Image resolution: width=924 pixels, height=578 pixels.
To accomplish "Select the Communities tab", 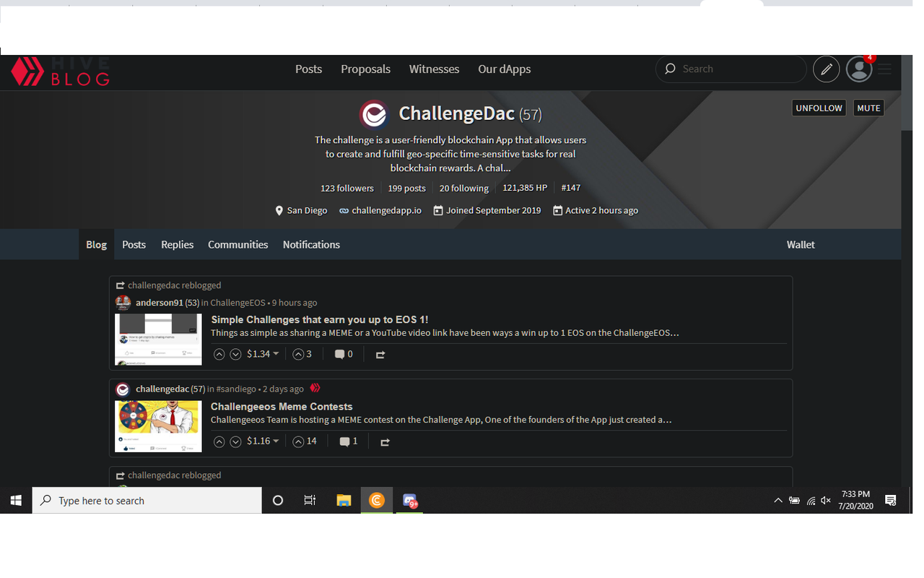I will click(237, 244).
